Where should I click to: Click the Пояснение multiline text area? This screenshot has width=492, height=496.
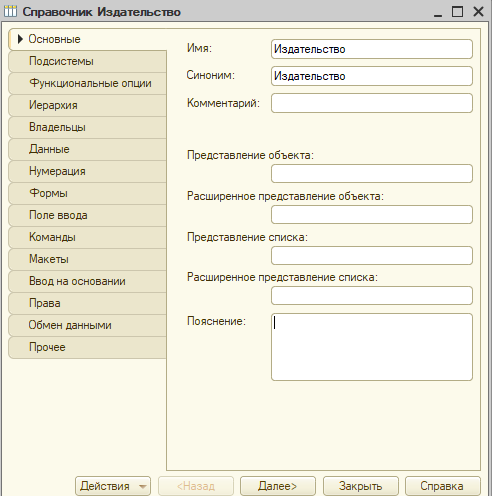[372, 347]
